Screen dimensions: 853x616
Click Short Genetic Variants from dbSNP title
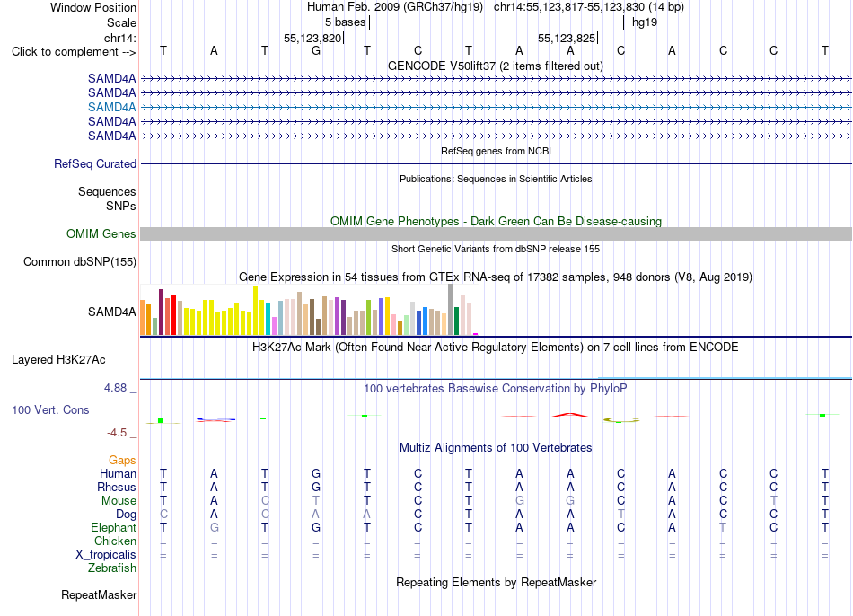click(x=496, y=249)
